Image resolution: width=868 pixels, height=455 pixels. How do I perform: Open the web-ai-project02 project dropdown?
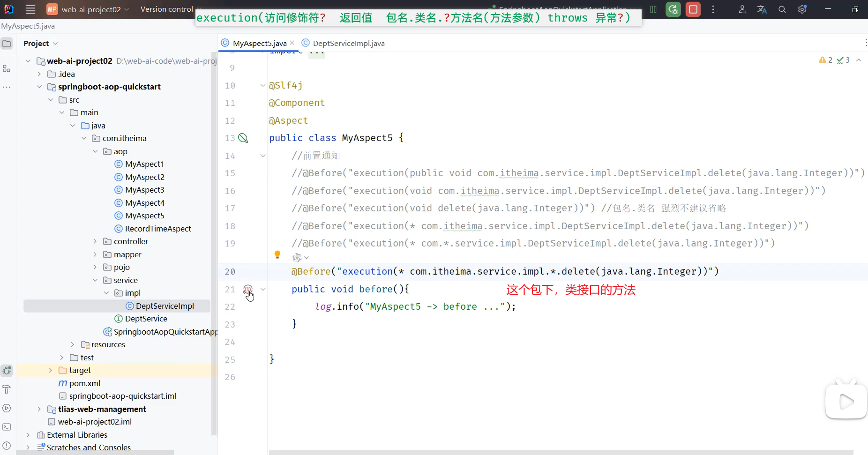(x=88, y=9)
